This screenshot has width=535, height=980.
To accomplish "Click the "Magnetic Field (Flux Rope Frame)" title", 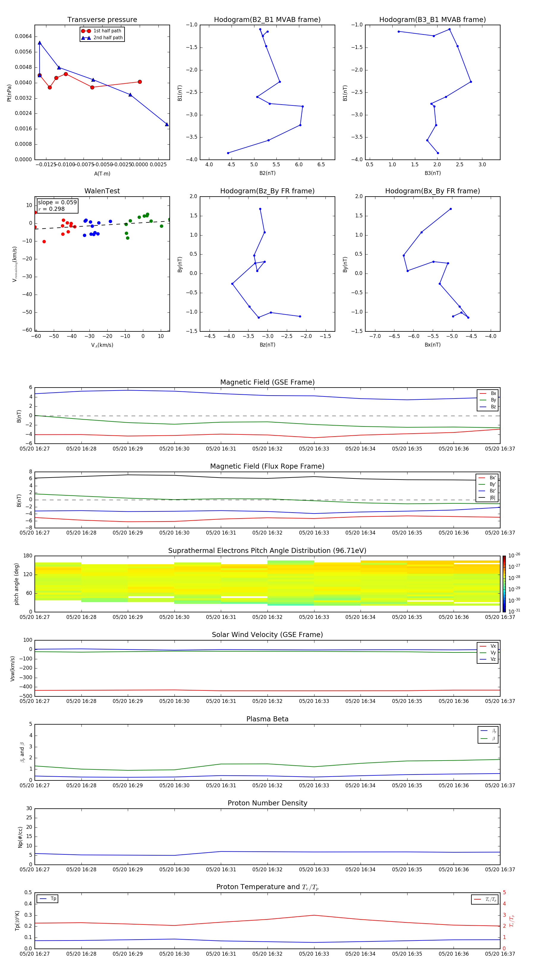I will point(267,467).
